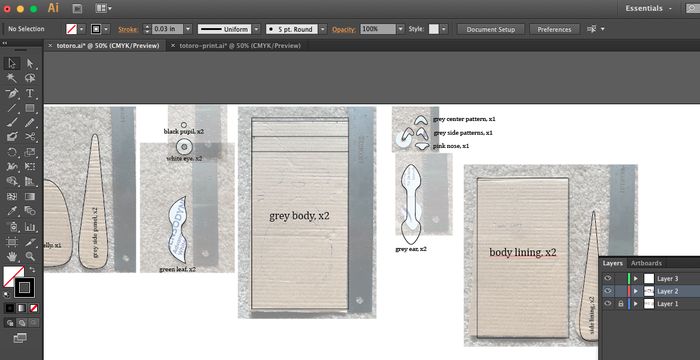Viewport: 700px width, 360px height.
Task: Open stroke color dropdown in control bar
Action: pyautogui.click(x=106, y=29)
